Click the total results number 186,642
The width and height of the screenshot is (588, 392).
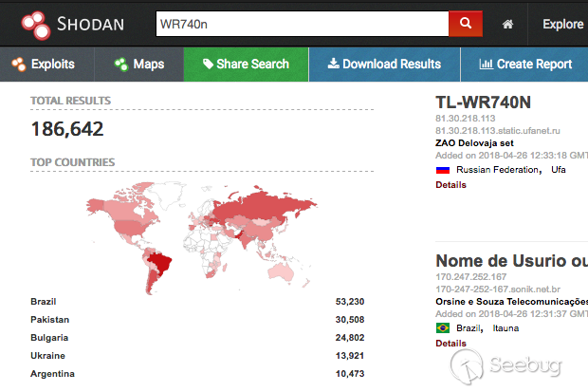tap(67, 129)
